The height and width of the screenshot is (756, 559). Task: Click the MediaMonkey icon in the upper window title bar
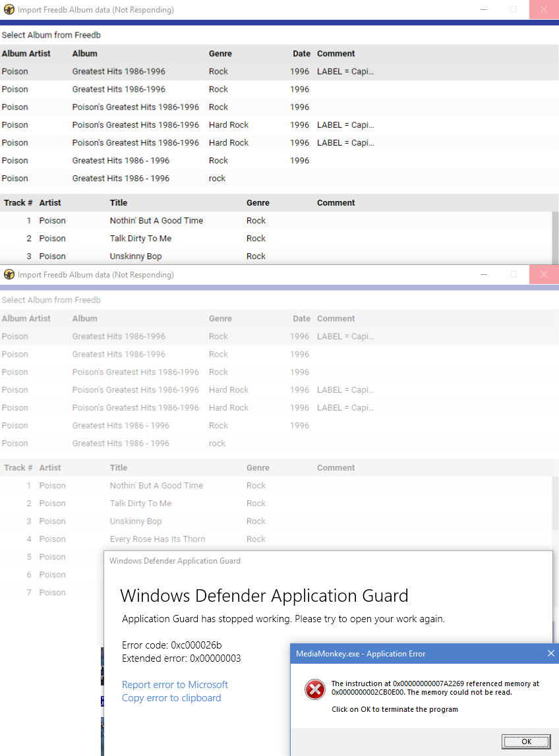pos(9,10)
